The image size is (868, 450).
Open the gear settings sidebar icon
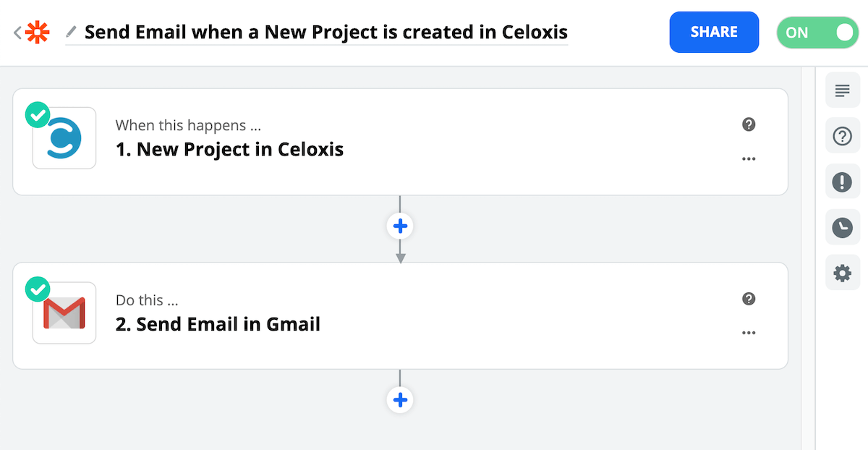(x=842, y=273)
